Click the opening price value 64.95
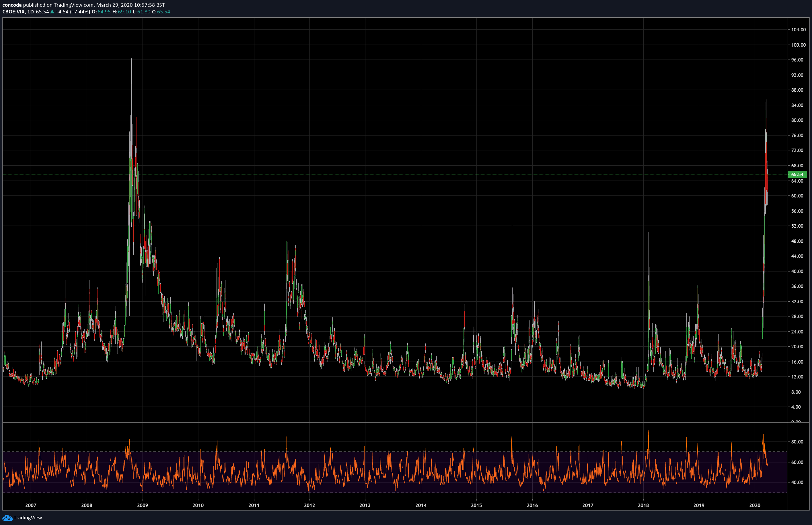This screenshot has width=812, height=525. coord(104,12)
